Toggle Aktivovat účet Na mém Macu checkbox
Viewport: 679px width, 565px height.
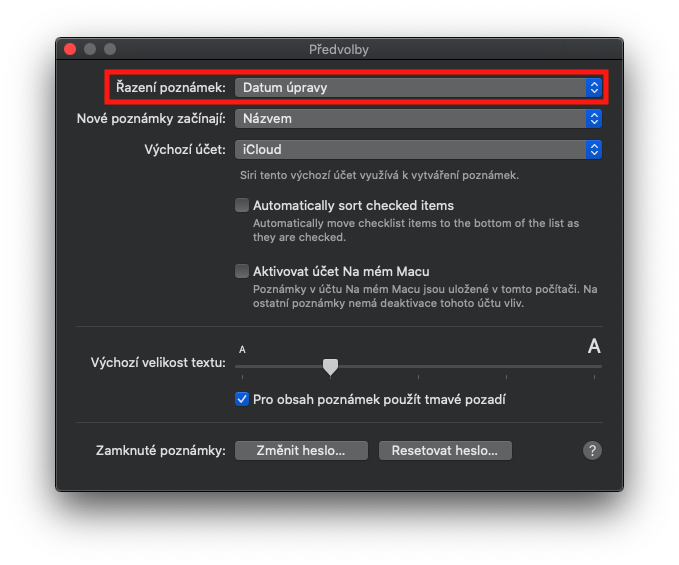tap(242, 271)
